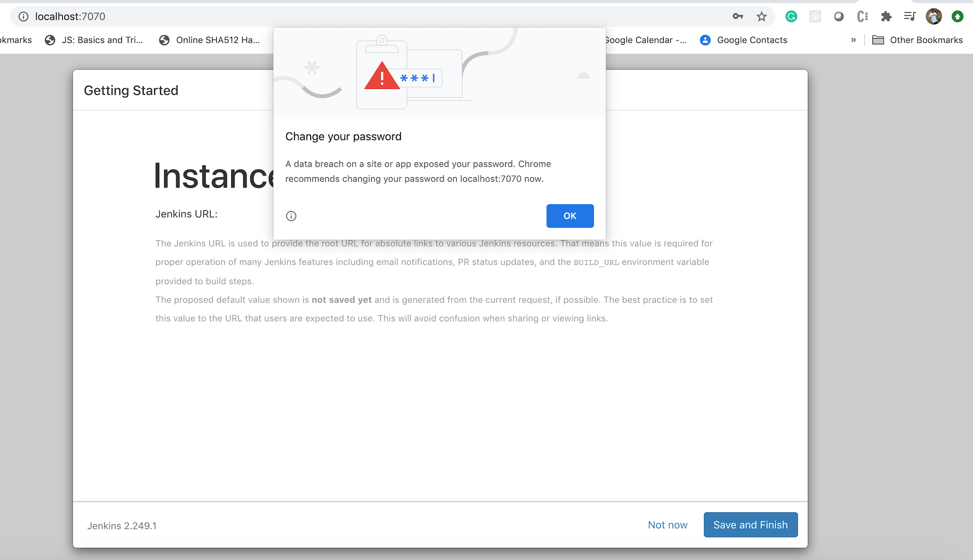Click the bookmark star icon
Screen dimensions: 973x560
(762, 16)
